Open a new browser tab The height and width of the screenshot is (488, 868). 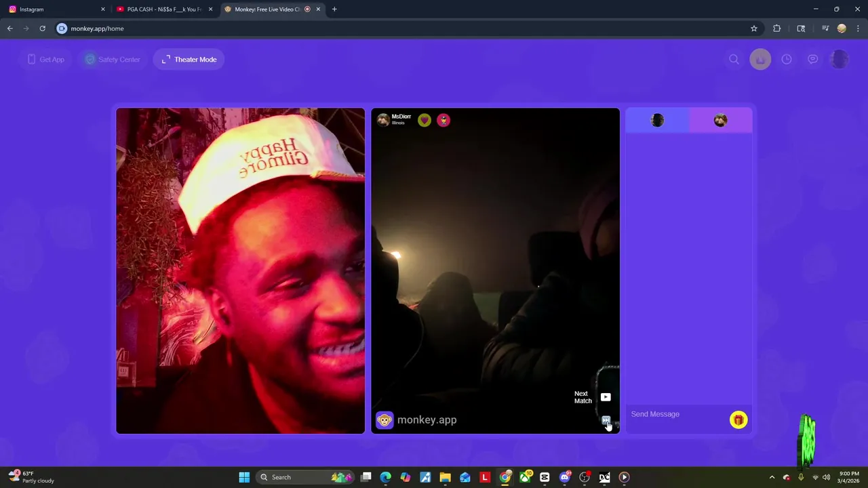pyautogui.click(x=334, y=9)
